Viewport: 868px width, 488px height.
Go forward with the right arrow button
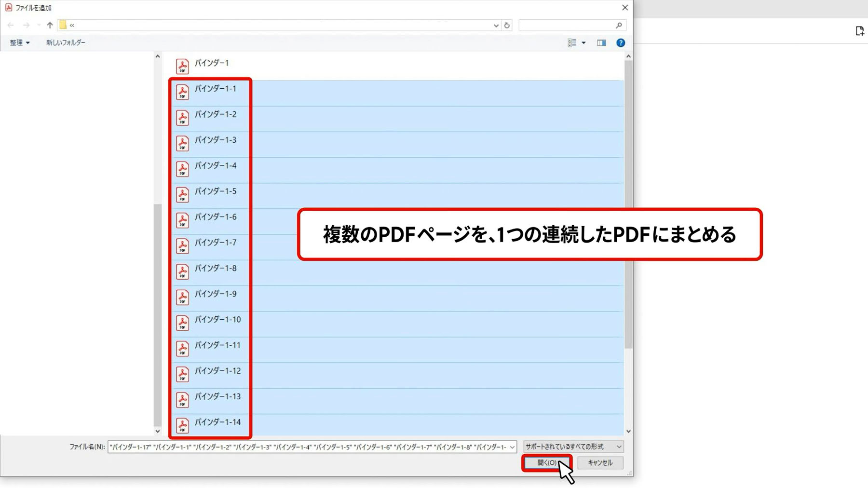[x=26, y=25]
